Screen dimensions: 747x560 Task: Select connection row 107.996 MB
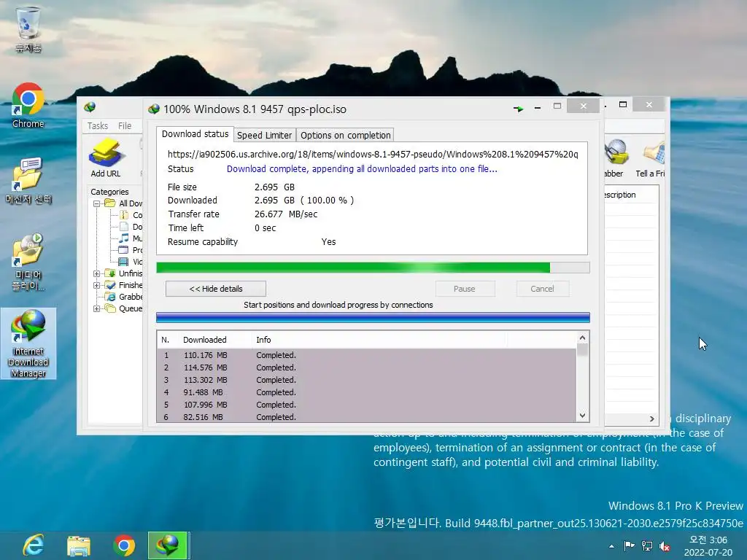(366, 405)
